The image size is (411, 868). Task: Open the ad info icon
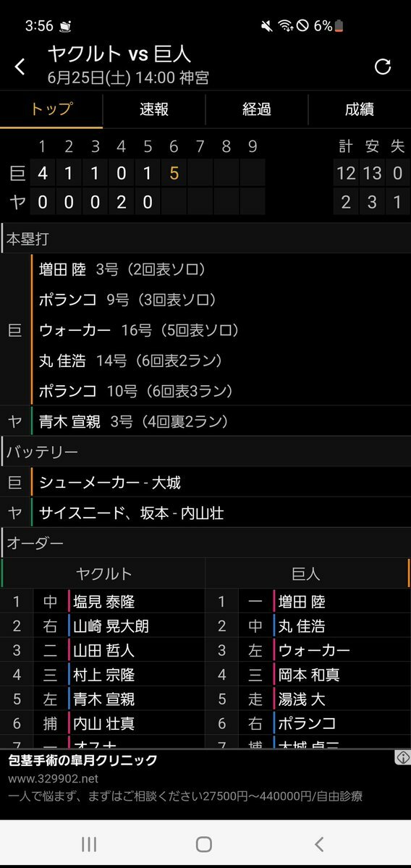pos(402,757)
